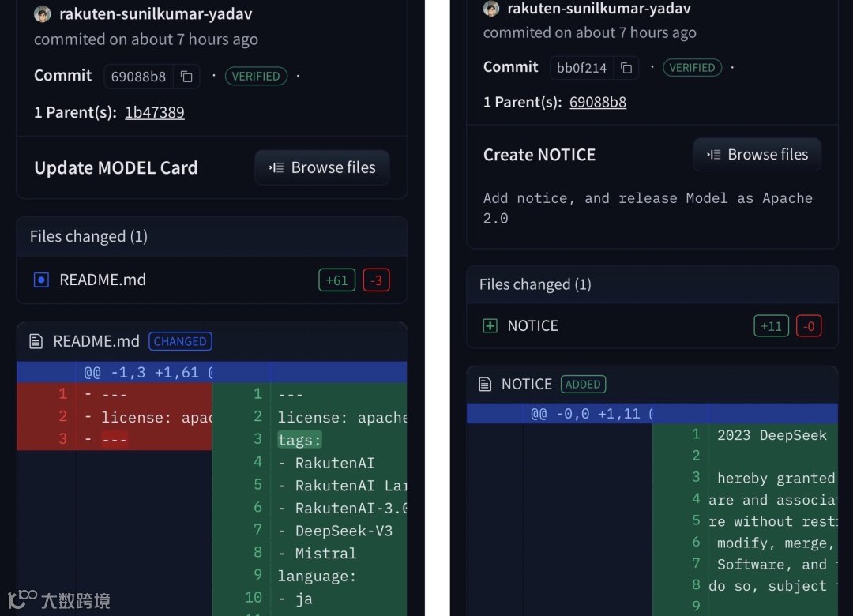Open parent commit link 69088b8
Image resolution: width=853 pixels, height=616 pixels.
[597, 103]
